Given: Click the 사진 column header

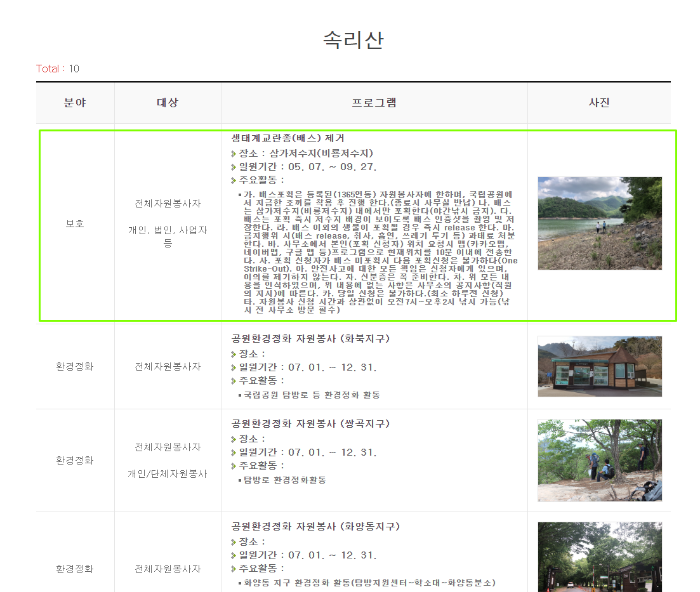Looking at the screenshot, I should 599,103.
